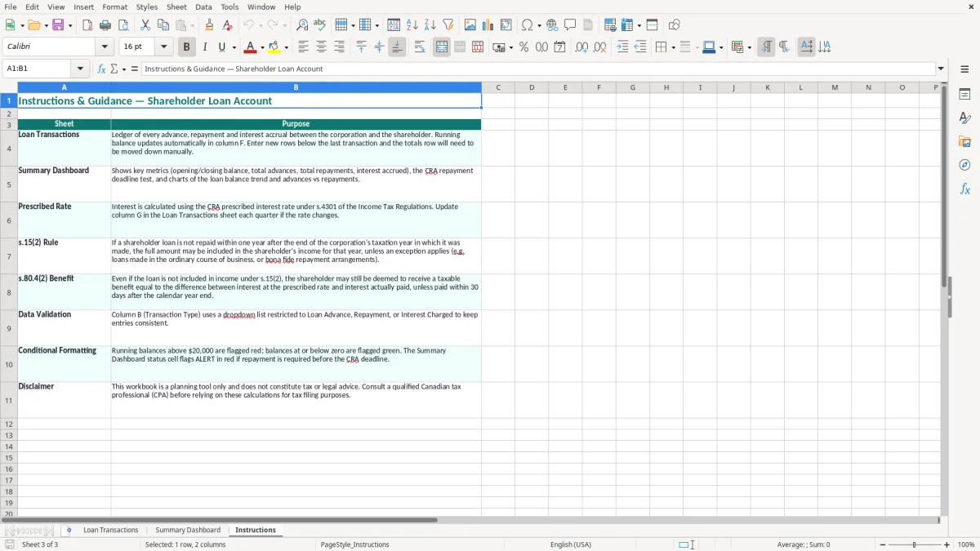Switch to the Summary Dashboard sheet tab
This screenshot has height=551, width=980.
tap(188, 530)
